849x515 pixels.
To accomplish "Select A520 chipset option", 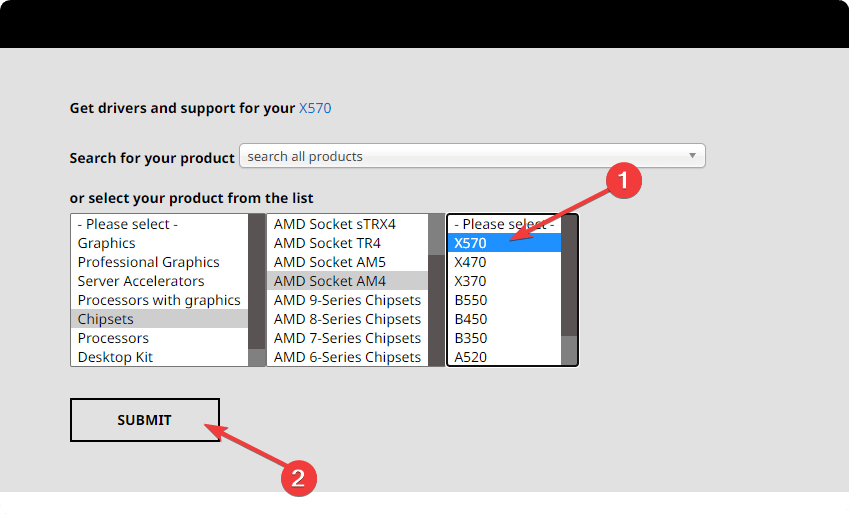I will tap(470, 357).
